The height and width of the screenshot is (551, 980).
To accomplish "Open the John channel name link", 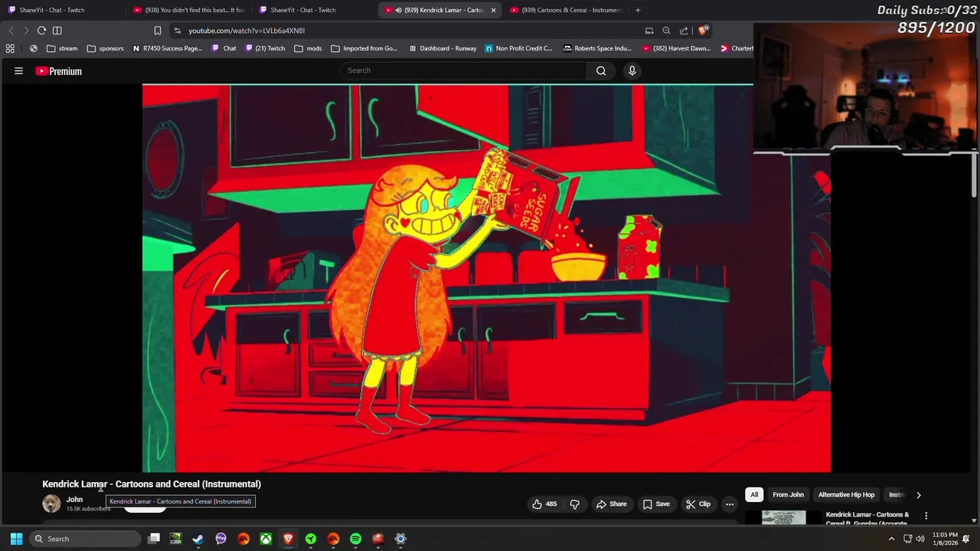I will click(74, 500).
